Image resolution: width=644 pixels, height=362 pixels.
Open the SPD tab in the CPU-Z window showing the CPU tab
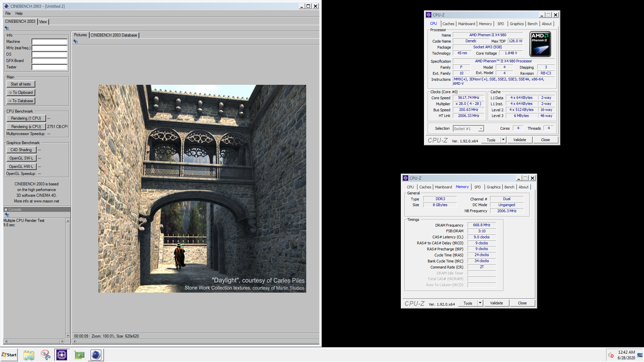(500, 24)
